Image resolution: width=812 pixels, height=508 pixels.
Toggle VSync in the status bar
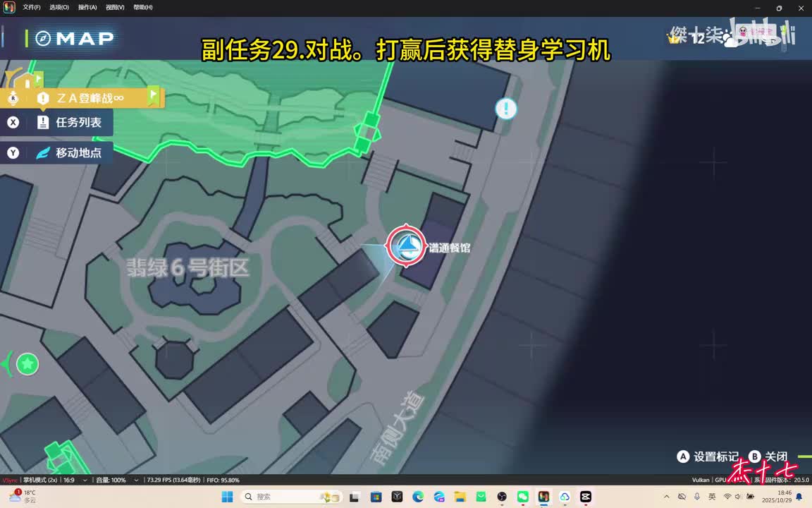(10, 480)
